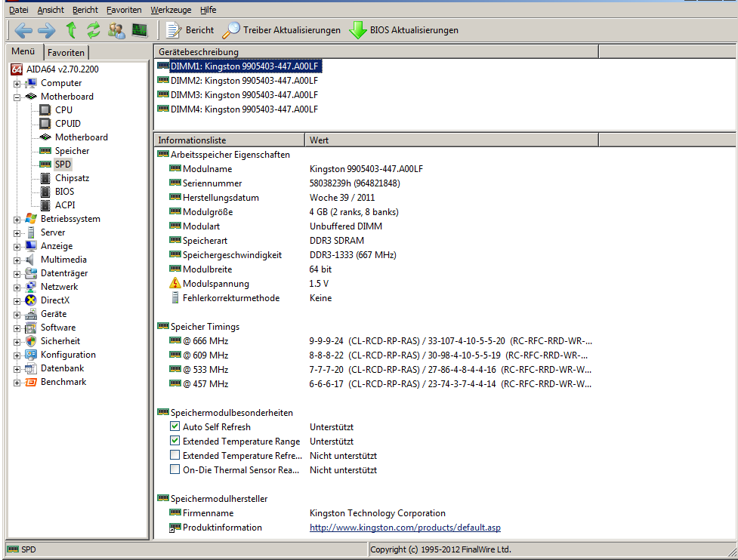738x560 pixels.
Task: Click the Datenbank icon
Action: [x=31, y=368]
